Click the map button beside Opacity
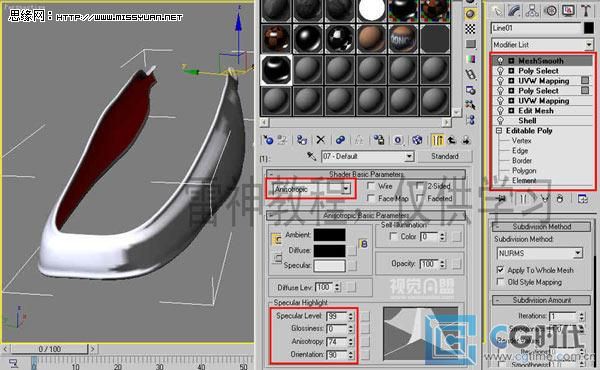 (456, 264)
